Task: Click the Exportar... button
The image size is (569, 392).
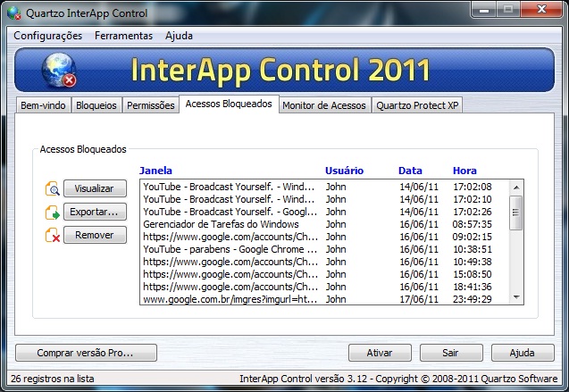Action: 95,212
